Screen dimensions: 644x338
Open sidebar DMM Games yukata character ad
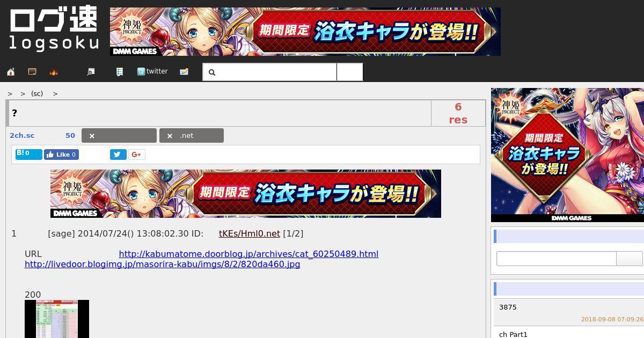[x=567, y=155]
